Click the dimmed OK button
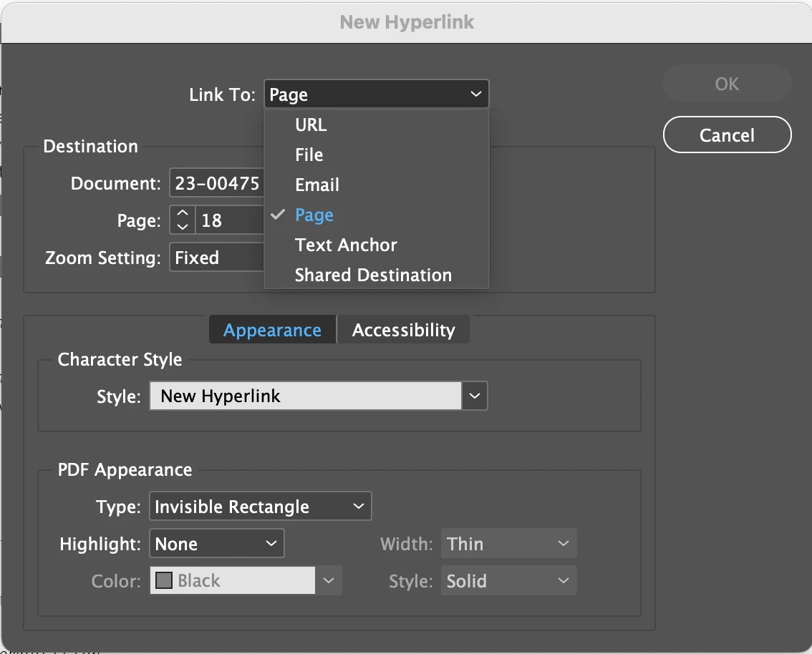 click(x=727, y=83)
